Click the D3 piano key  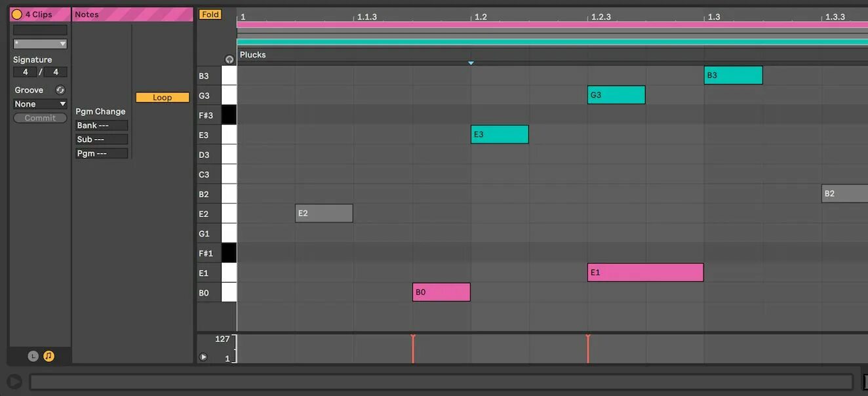pyautogui.click(x=229, y=154)
